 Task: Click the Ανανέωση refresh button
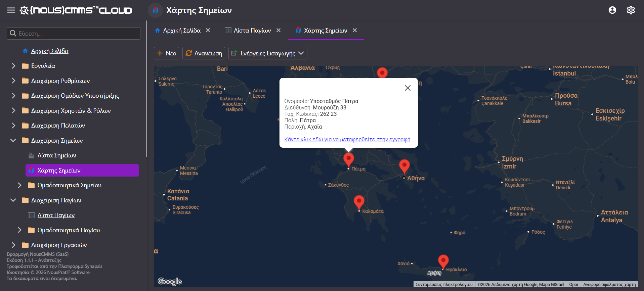pos(204,53)
